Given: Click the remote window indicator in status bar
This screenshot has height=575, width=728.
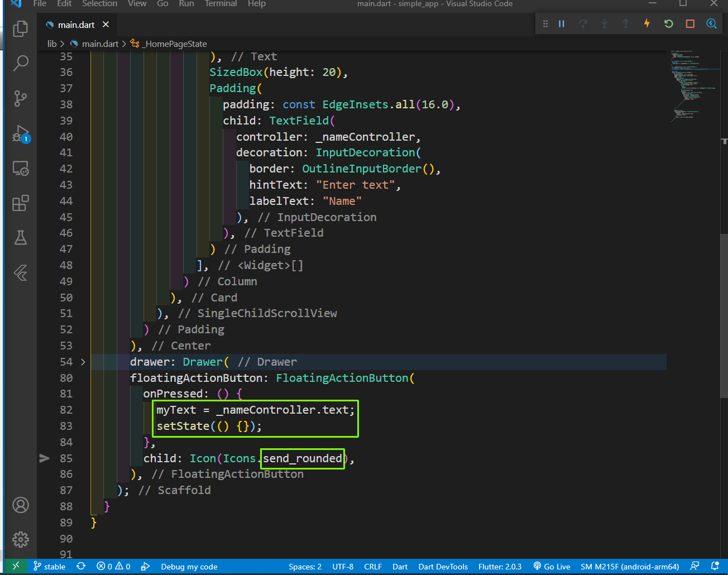Looking at the screenshot, I should (16, 566).
